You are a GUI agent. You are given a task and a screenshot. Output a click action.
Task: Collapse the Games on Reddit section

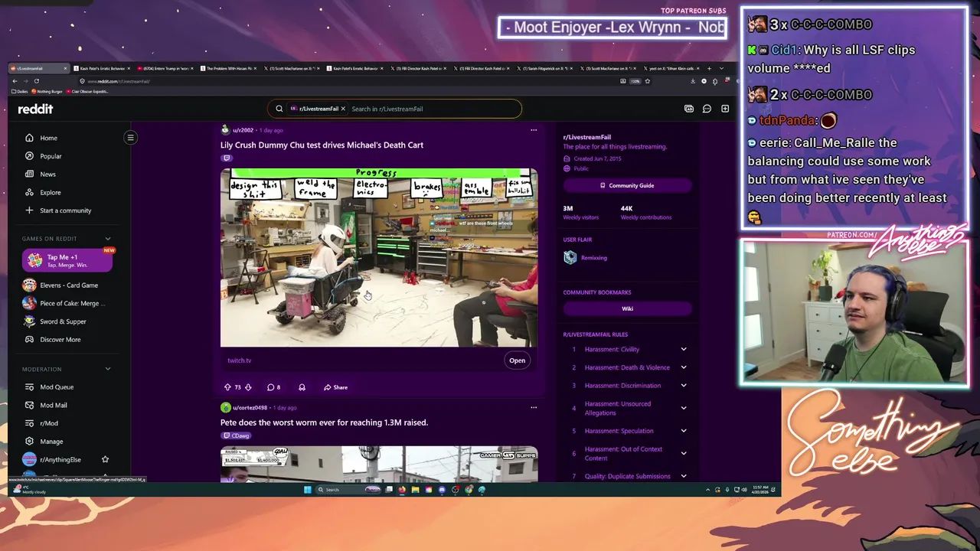tap(107, 239)
